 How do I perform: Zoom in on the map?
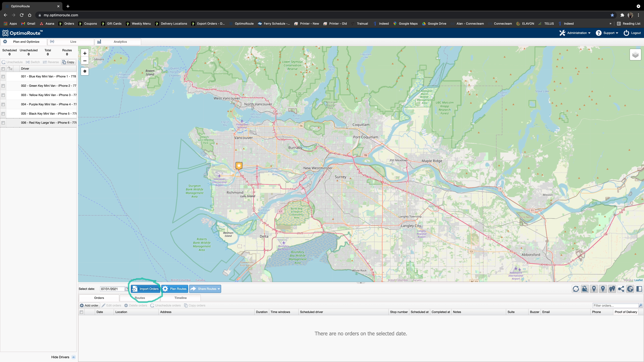coord(85,53)
